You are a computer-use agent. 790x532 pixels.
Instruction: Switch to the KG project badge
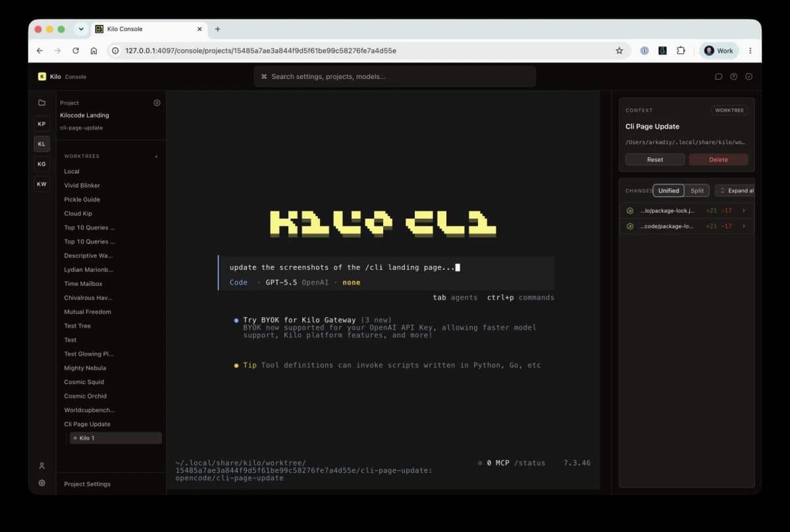tap(42, 164)
